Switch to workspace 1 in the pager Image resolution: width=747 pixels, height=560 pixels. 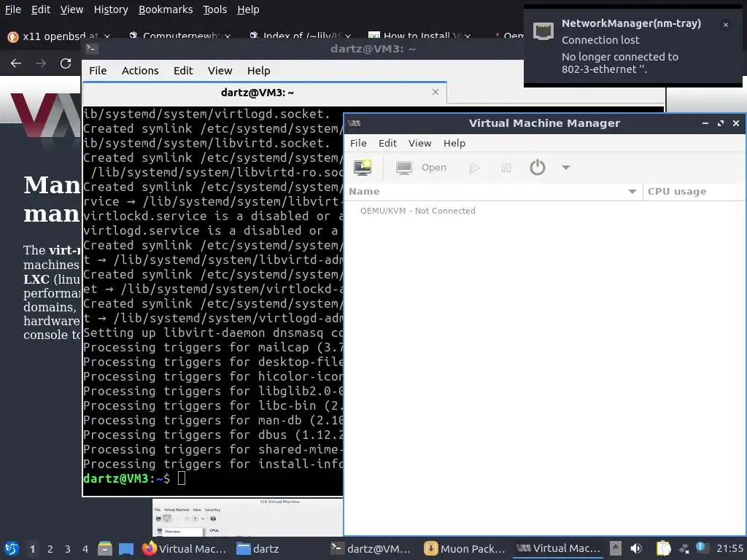click(x=32, y=549)
